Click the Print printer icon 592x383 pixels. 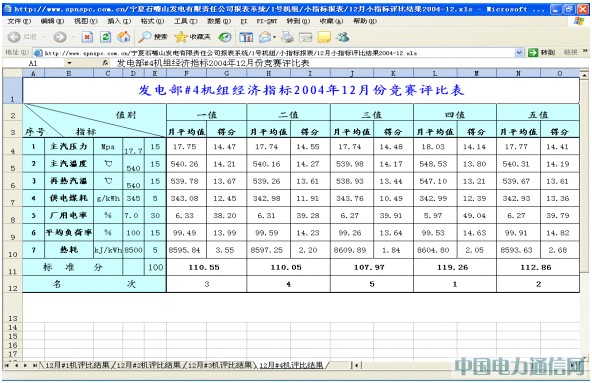[x=288, y=37]
